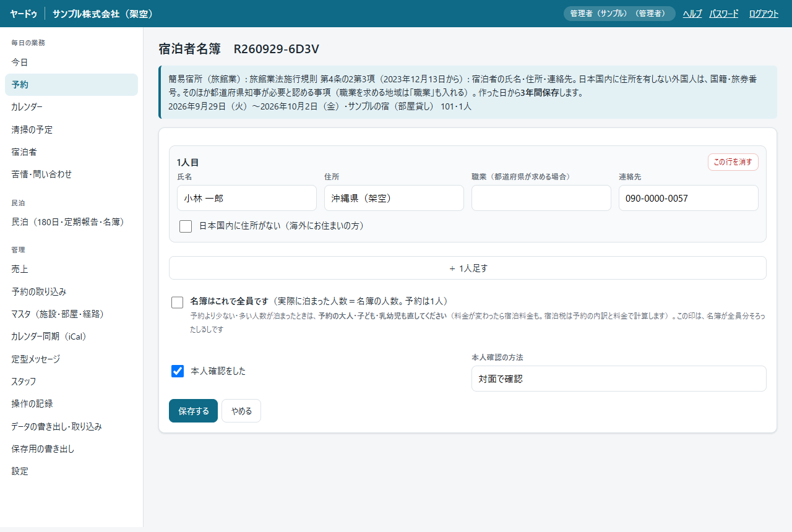Focus the 氏名 field with 小林 一郎
Viewport: 792px width, 532px height.
point(246,198)
